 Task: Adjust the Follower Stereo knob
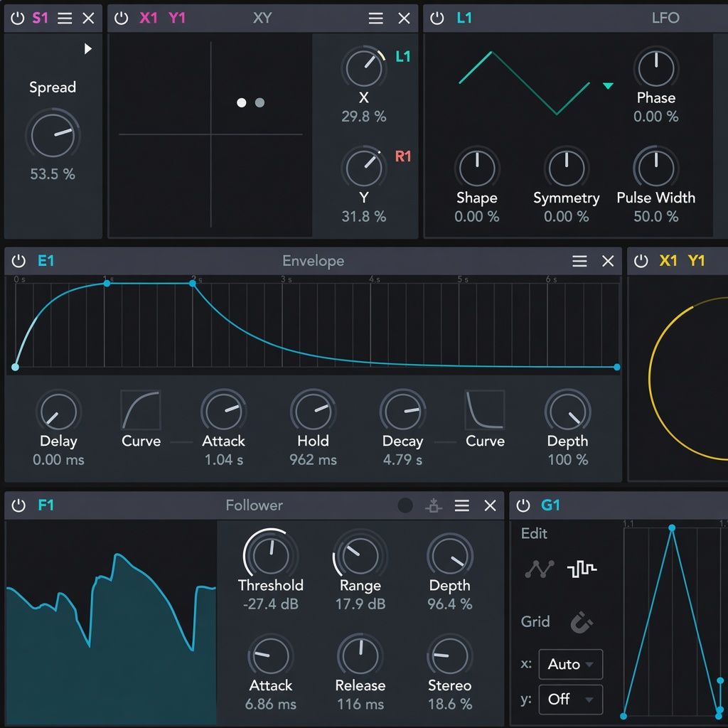(x=450, y=655)
